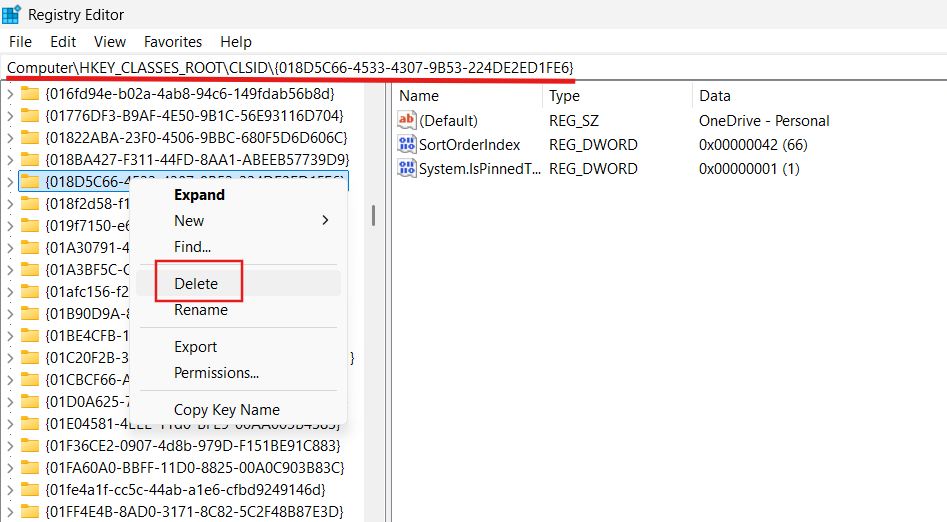
Task: Expand the {01822ABA-23F0-4506-9BBC-680F5D6D606C} key
Action: 10,138
